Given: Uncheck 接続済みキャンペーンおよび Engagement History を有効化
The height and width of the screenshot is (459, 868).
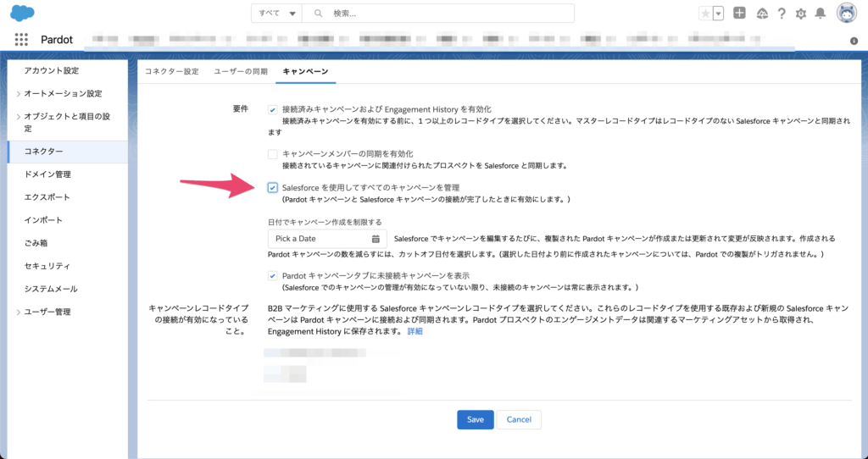Looking at the screenshot, I should pos(272,109).
